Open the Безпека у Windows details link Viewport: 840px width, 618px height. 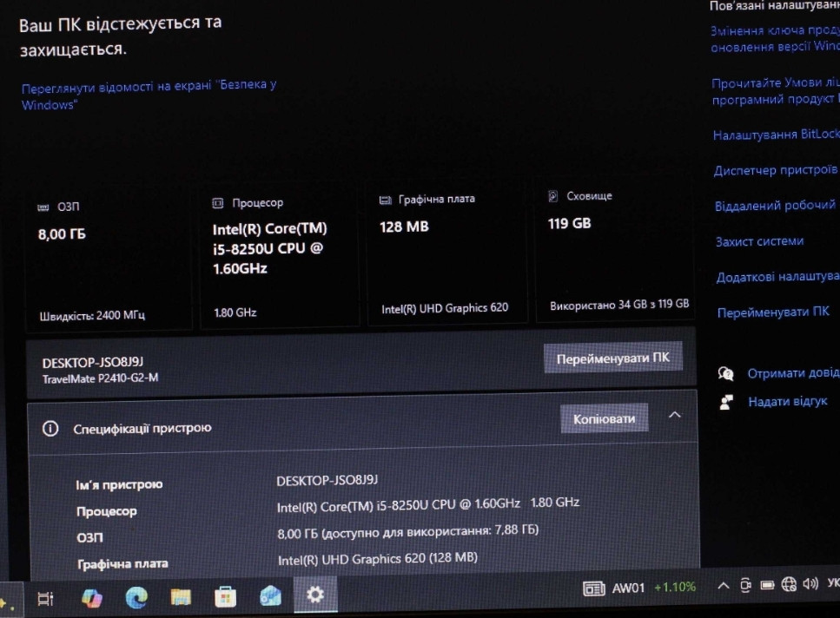tap(149, 95)
